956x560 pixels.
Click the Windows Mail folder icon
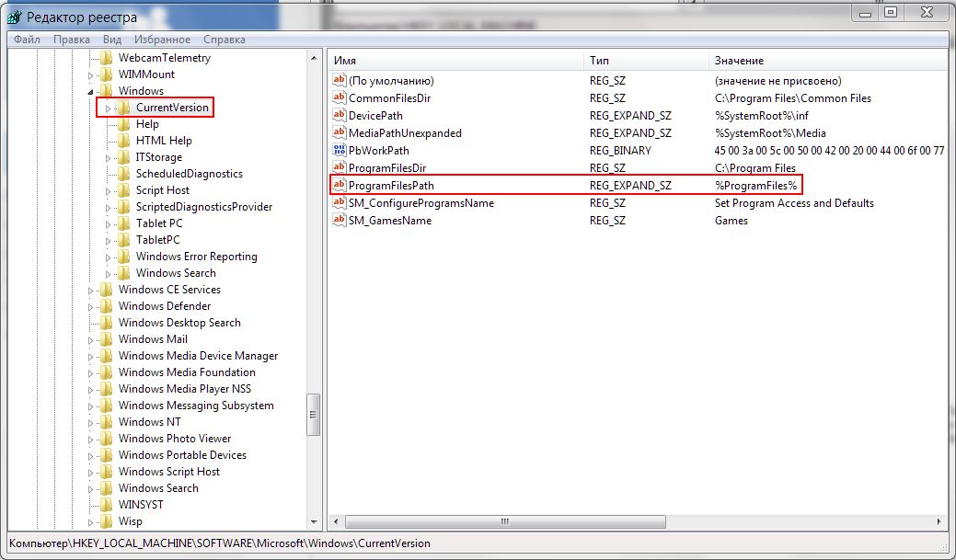pos(106,338)
